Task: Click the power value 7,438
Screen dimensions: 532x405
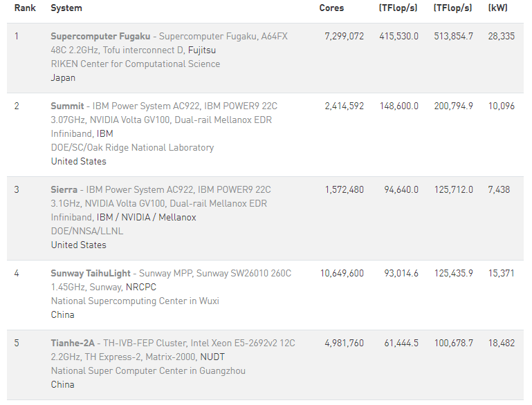Action: 499,189
